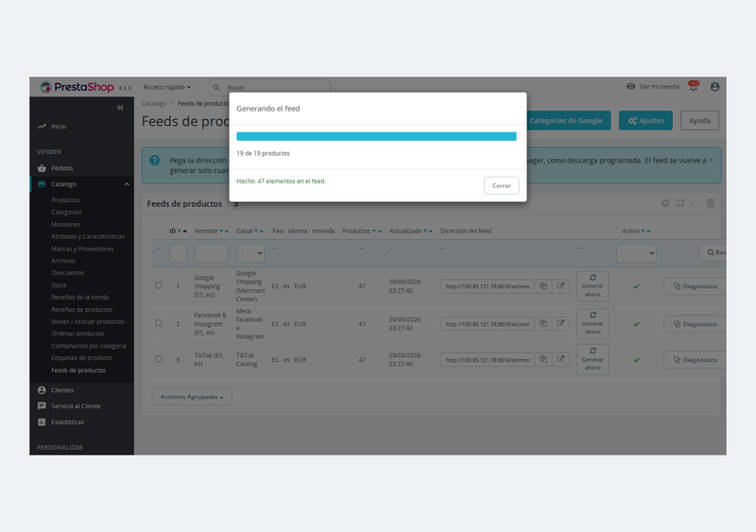Sort the Actualizado column descending
Viewport: 756px width, 532px height.
[x=425, y=231]
